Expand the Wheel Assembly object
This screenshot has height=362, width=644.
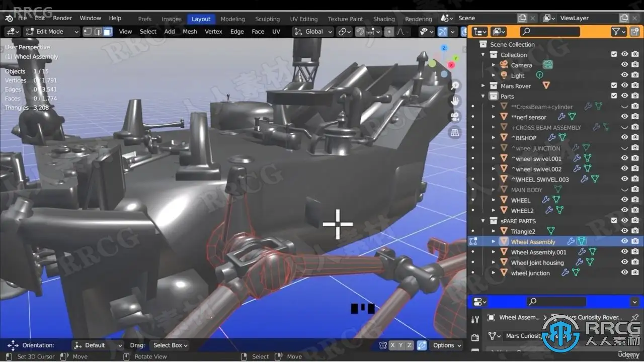tap(493, 242)
